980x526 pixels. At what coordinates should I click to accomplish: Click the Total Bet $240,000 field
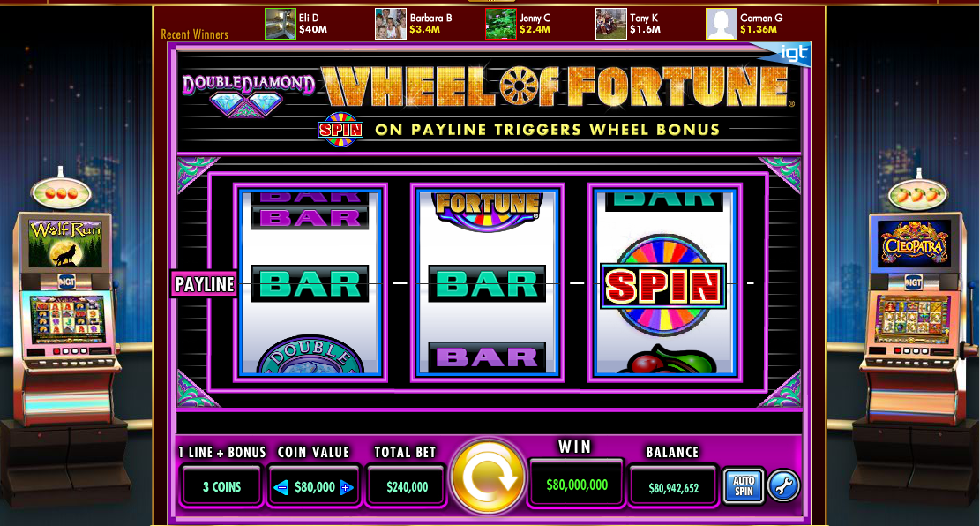[x=407, y=486]
